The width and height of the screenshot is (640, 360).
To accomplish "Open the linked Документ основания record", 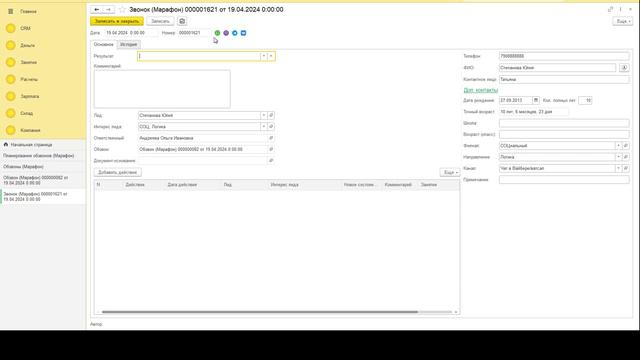I will point(271,161).
